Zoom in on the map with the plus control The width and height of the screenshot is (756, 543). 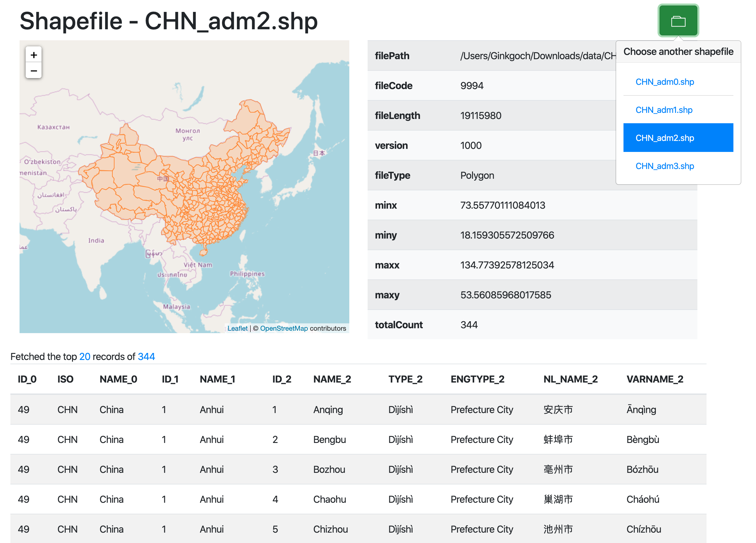coord(33,55)
